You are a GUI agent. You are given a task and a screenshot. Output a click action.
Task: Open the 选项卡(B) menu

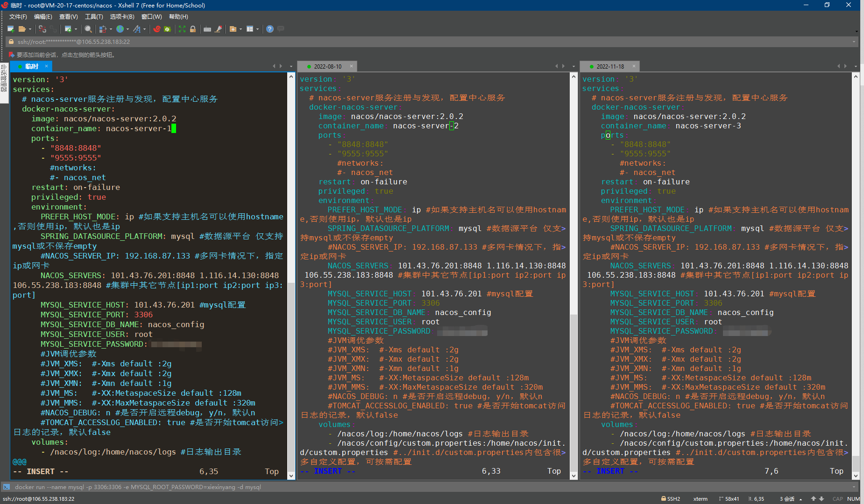[x=122, y=17]
